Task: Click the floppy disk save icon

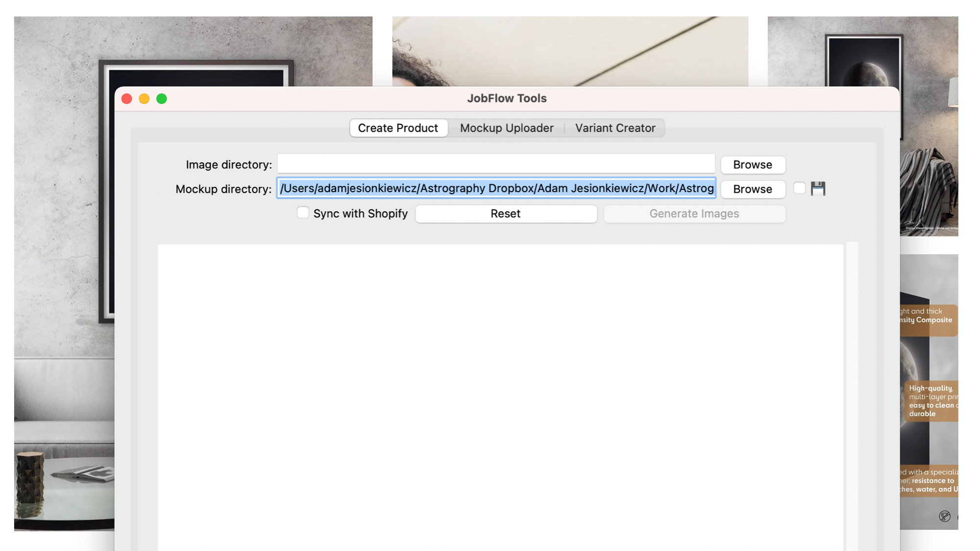Action: pyautogui.click(x=818, y=189)
